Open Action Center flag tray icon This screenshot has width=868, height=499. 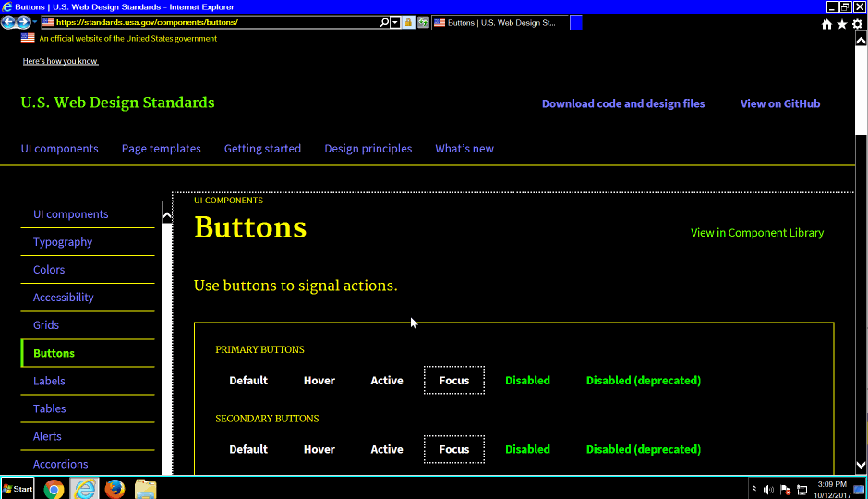pos(785,490)
